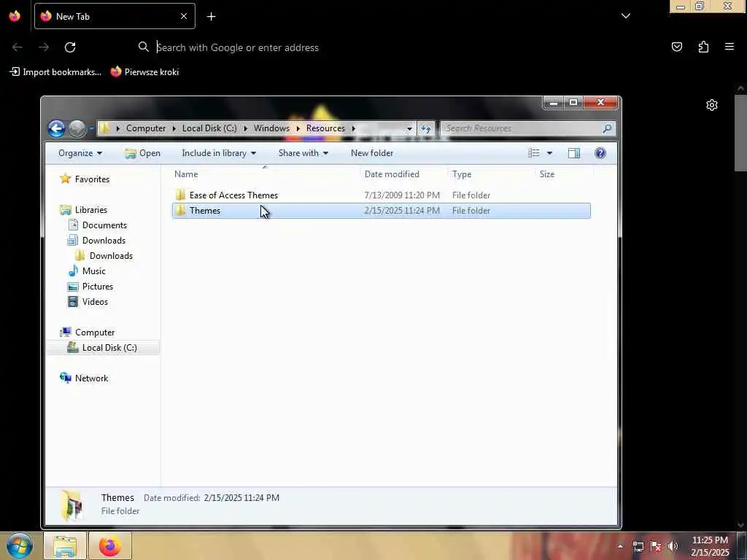
Task: Go back in Firefox
Action: click(18, 47)
